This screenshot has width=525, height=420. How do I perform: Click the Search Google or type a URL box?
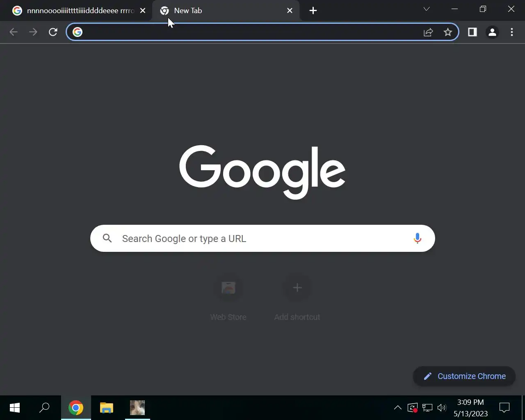point(262,238)
